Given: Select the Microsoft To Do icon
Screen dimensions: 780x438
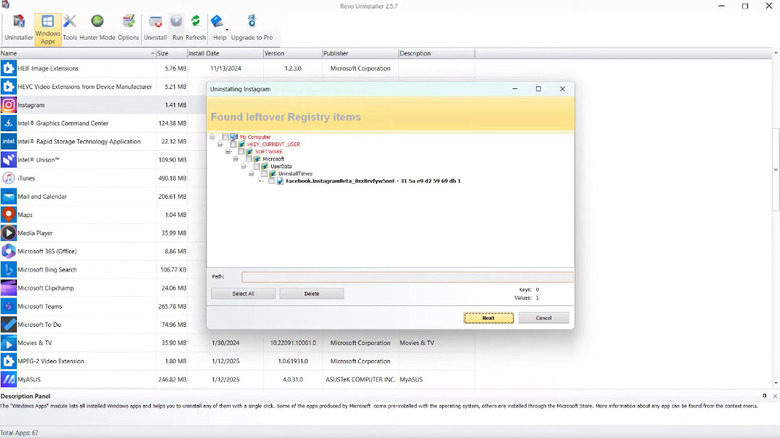Looking at the screenshot, I should point(8,325).
